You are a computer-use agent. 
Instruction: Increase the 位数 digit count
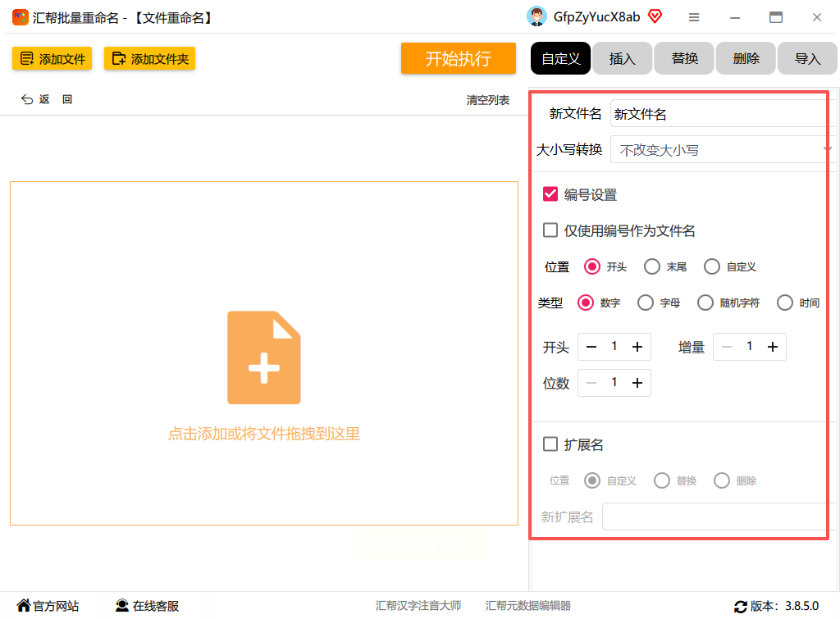pyautogui.click(x=637, y=383)
